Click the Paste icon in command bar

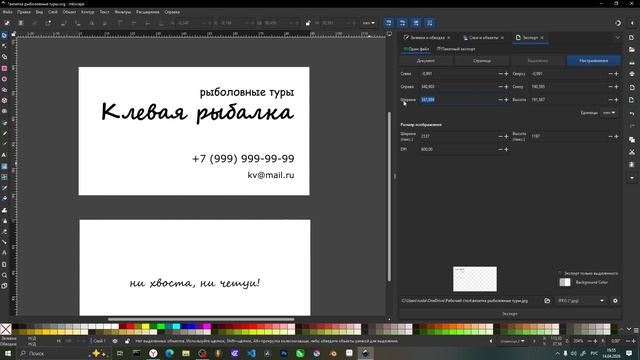(632, 164)
